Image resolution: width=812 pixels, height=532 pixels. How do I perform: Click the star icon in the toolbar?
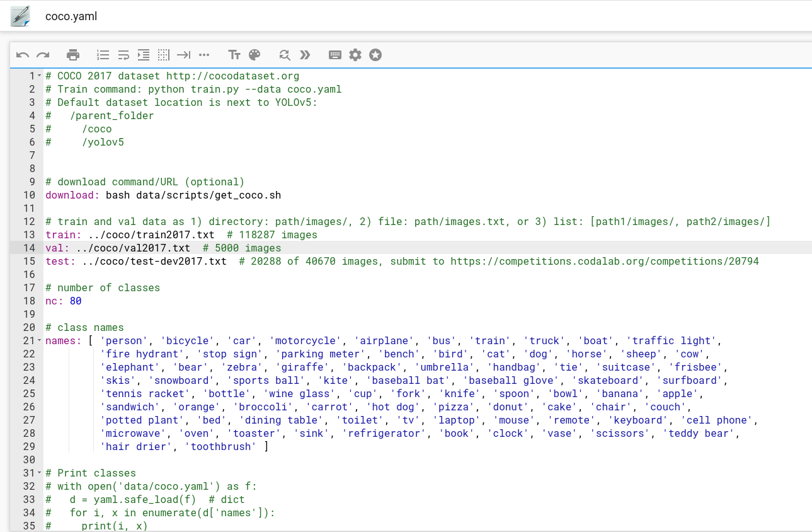point(375,55)
